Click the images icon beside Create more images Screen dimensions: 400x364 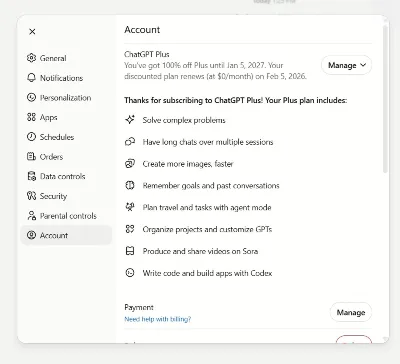pos(130,164)
